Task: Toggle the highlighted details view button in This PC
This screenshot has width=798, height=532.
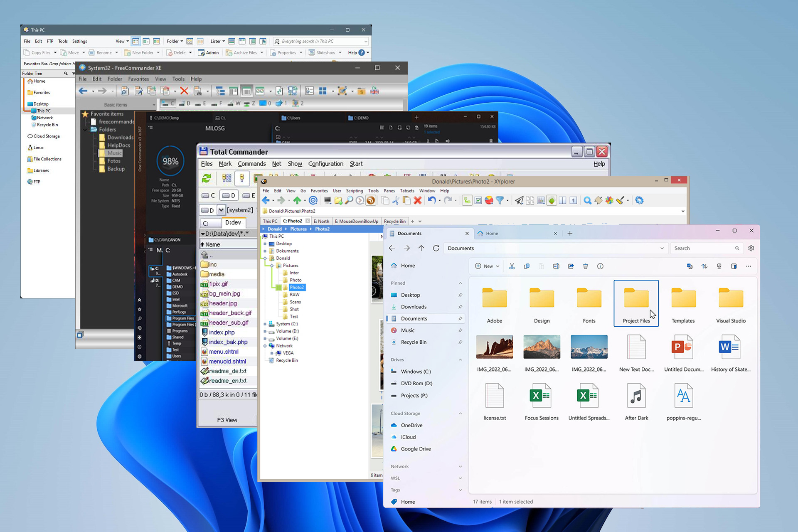Action: (x=136, y=41)
